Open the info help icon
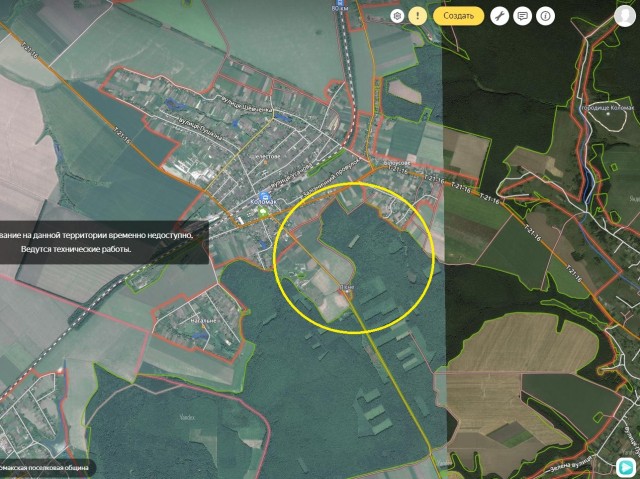640x479 pixels. 546,16
